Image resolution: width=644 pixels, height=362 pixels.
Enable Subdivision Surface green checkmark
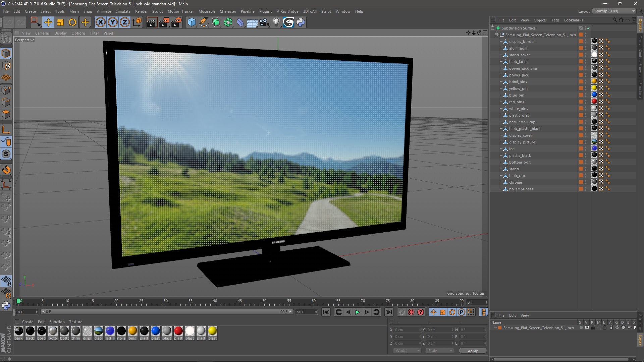(588, 28)
